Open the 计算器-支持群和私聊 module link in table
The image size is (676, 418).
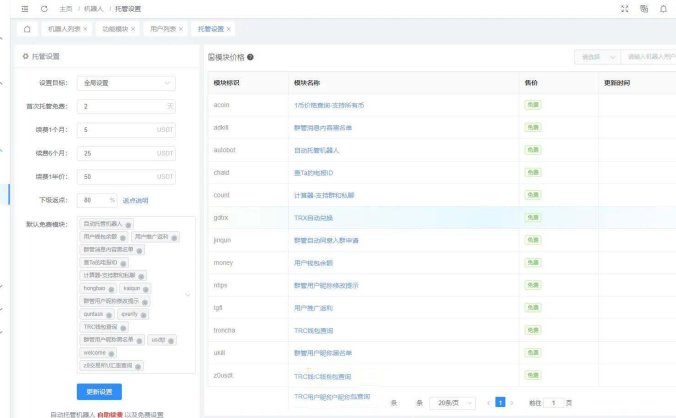pos(324,195)
